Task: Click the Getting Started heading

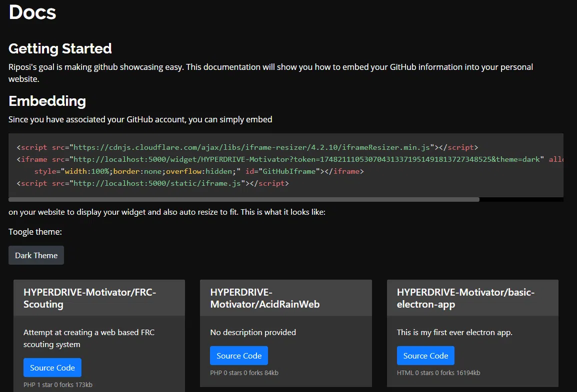Action: pos(60,48)
